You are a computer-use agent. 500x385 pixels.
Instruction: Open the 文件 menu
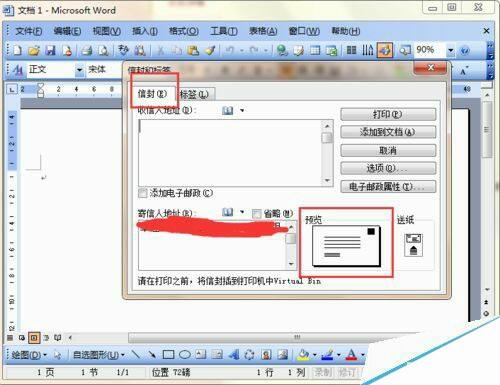pos(29,31)
